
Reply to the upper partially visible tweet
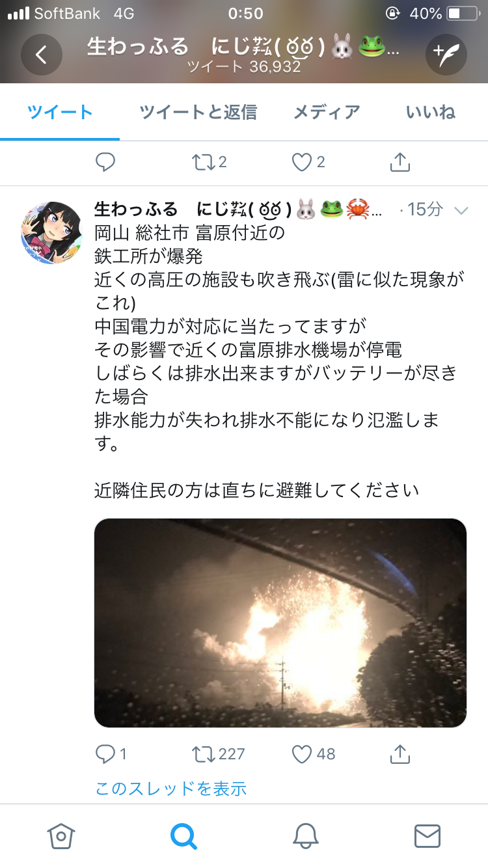coord(105,162)
